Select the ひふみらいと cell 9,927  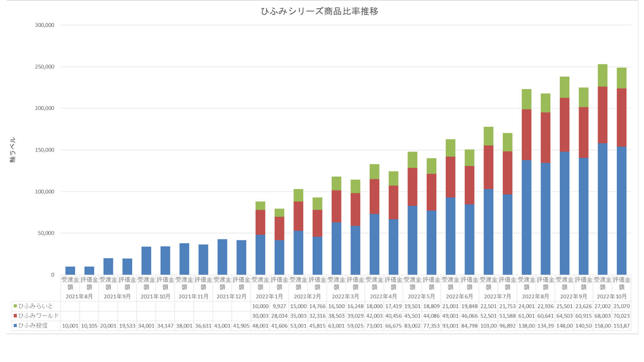click(279, 306)
